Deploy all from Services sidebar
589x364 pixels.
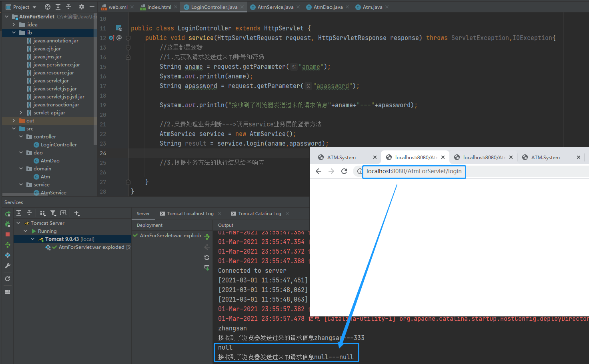point(8,245)
